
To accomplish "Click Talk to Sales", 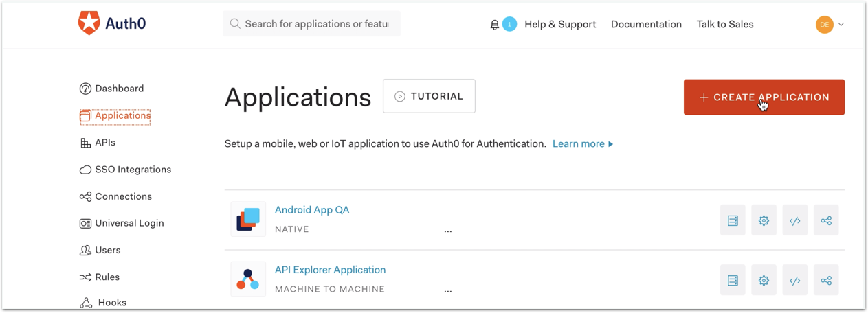I will [x=725, y=24].
